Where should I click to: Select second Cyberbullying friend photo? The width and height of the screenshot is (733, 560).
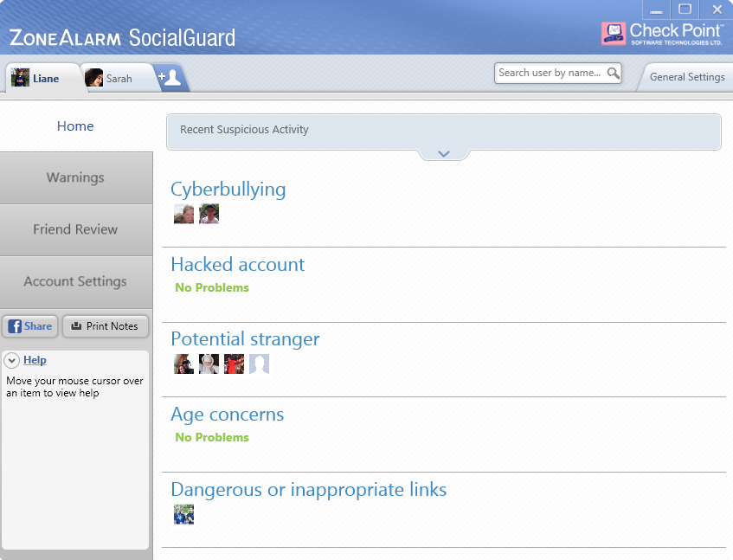tap(209, 214)
